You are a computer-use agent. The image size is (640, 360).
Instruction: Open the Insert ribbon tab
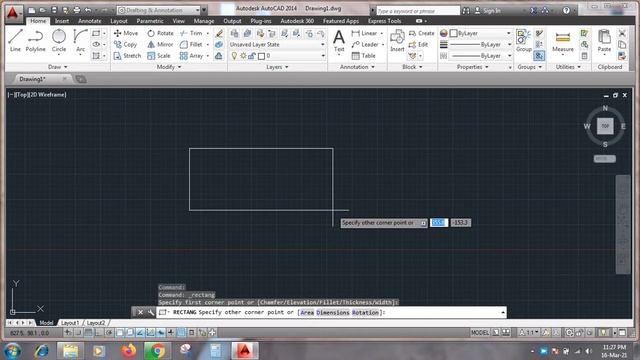62,21
